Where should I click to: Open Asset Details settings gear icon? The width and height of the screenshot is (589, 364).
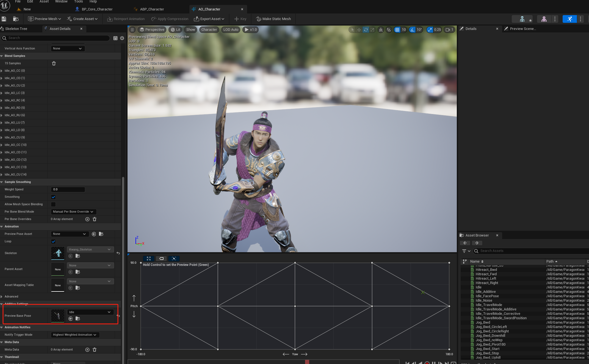(122, 38)
